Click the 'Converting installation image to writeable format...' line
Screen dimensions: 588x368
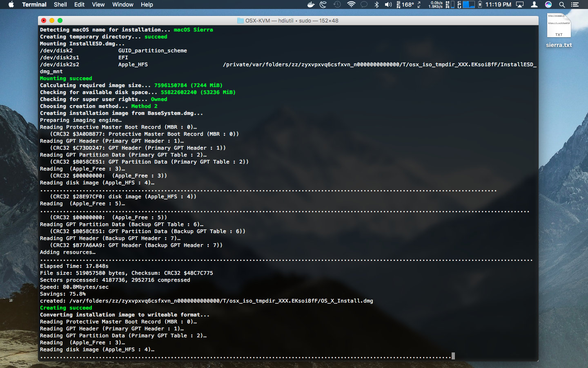pyautogui.click(x=125, y=314)
